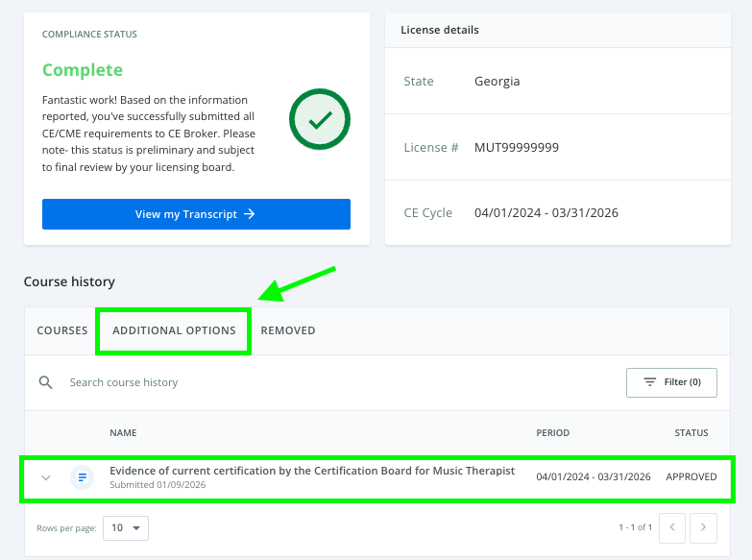752x560 pixels.
Task: Click the Period column header
Action: 552,433
